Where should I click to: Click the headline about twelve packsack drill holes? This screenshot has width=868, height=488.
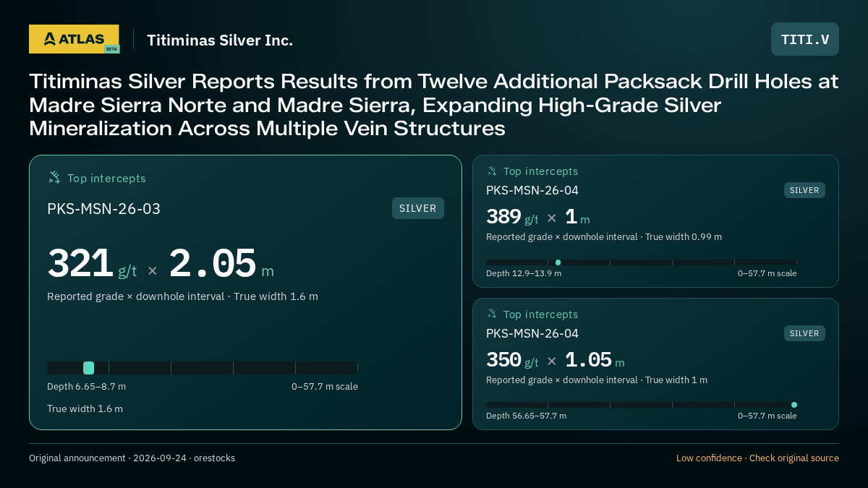coord(434,105)
